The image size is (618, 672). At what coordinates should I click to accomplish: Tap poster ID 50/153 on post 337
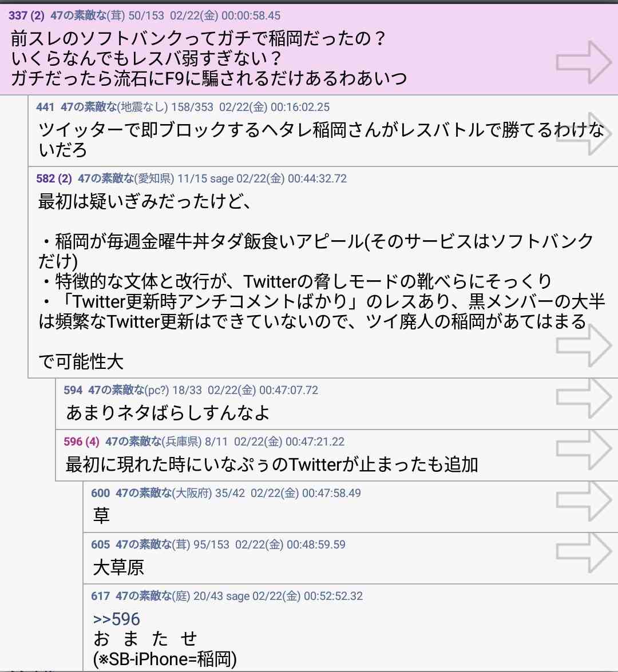(146, 16)
